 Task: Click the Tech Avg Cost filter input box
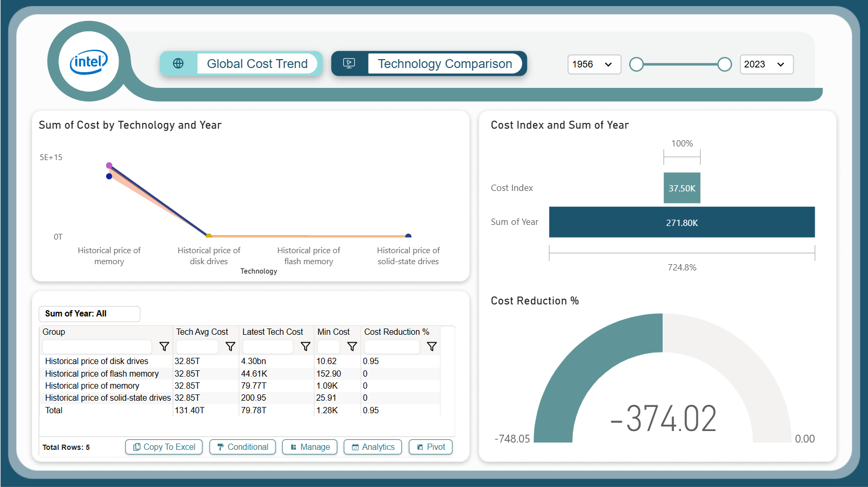pos(197,346)
